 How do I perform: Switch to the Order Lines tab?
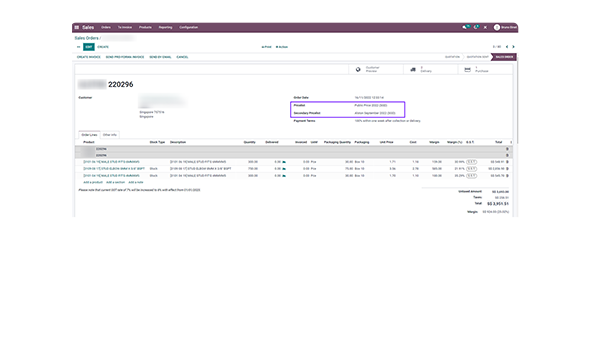[89, 135]
